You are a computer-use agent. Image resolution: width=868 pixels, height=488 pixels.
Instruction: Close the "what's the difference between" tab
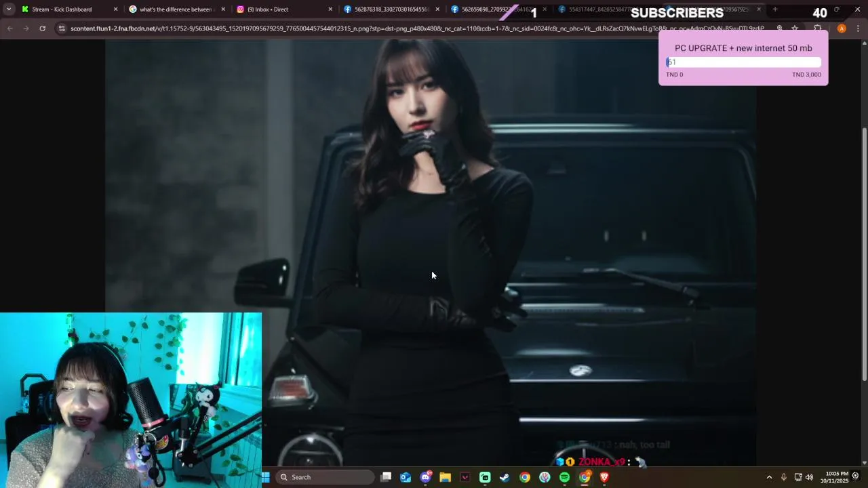(223, 9)
